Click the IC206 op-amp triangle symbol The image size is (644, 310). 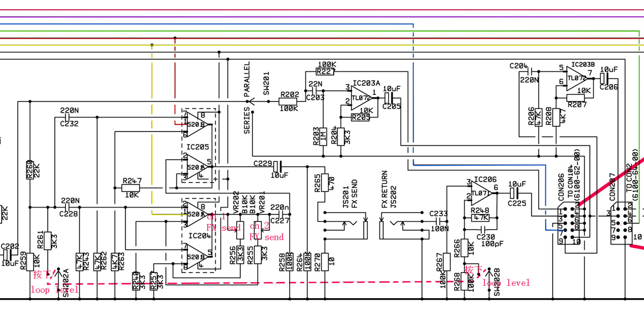482,193
